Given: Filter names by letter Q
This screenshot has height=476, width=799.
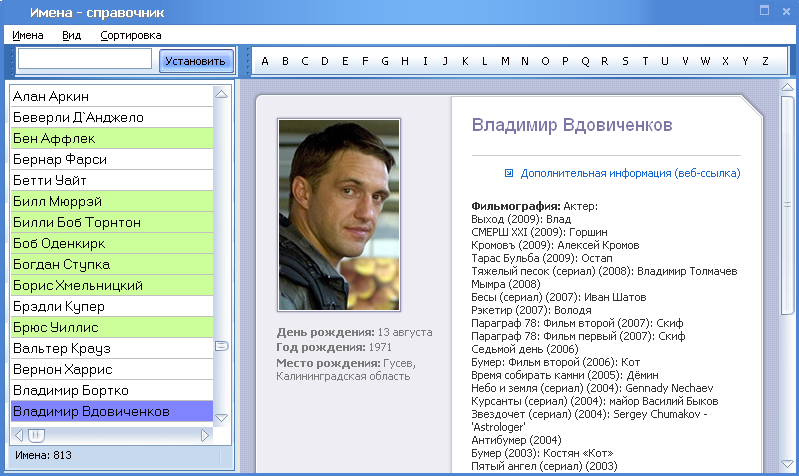Looking at the screenshot, I should 585,61.
